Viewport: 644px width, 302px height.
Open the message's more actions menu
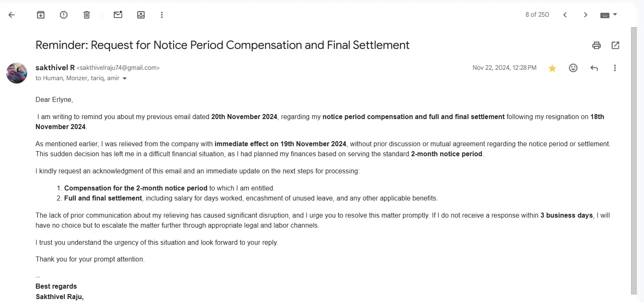point(615,68)
